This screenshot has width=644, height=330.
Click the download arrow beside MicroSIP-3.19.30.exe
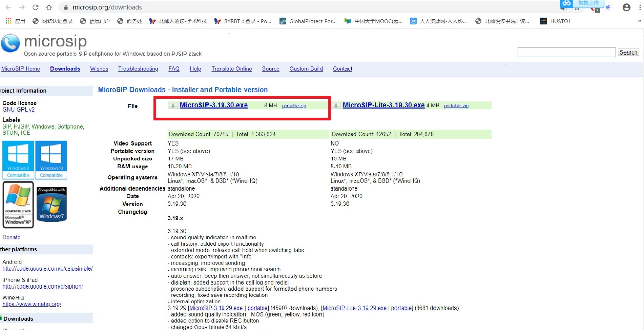(x=173, y=106)
